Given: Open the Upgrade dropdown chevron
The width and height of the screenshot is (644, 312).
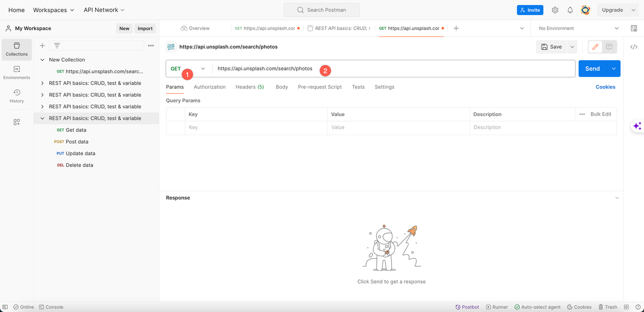Looking at the screenshot, I should tap(634, 10).
